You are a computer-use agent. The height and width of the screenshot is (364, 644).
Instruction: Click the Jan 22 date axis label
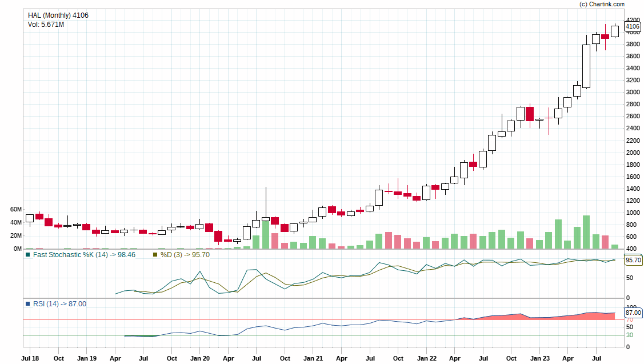pyautogui.click(x=427, y=358)
